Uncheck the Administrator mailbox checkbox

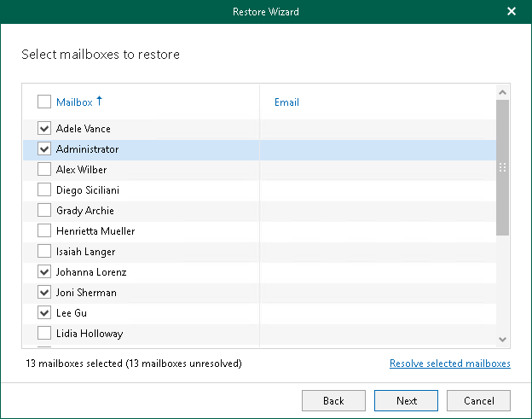(44, 149)
